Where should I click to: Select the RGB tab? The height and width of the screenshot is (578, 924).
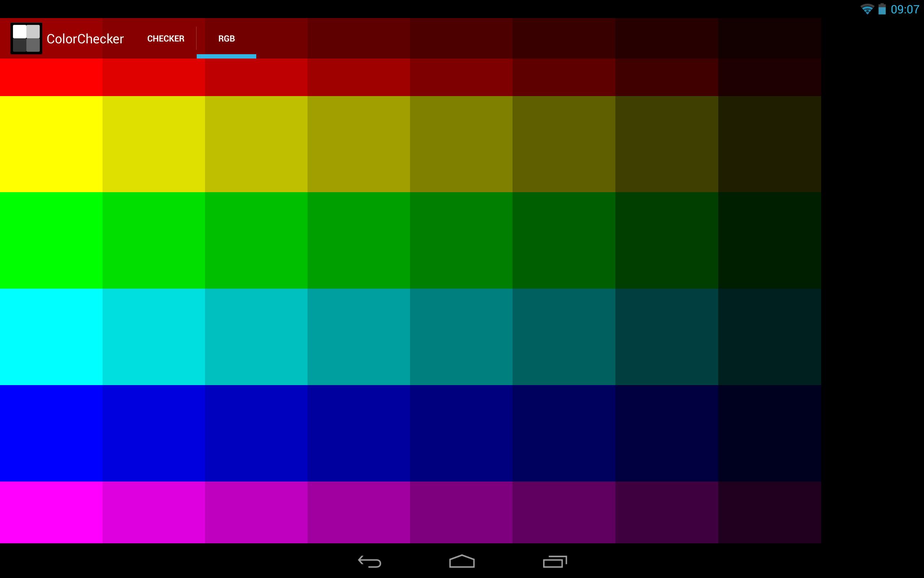tap(226, 39)
